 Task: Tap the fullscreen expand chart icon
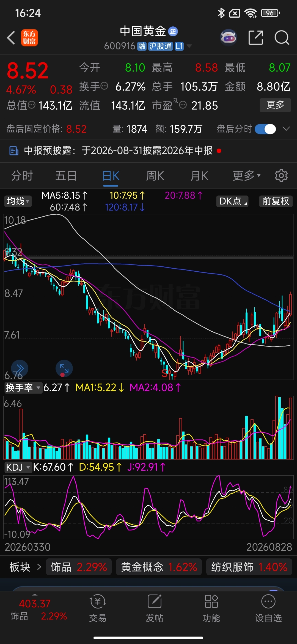(64, 368)
